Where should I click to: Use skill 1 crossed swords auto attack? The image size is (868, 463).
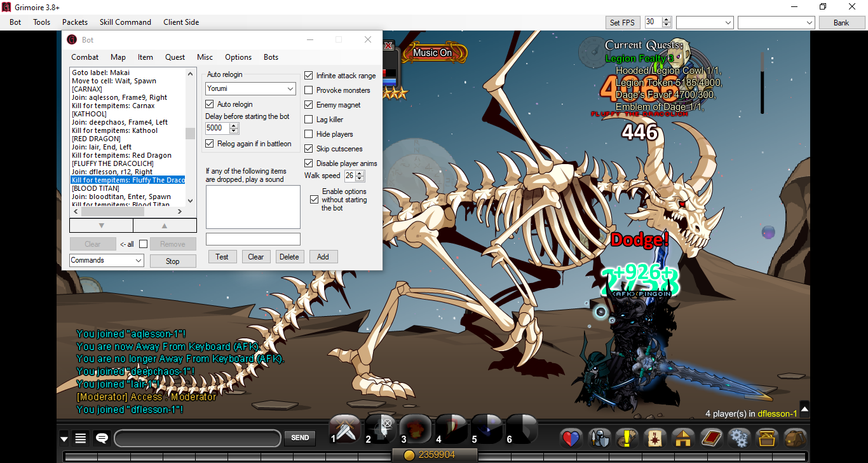click(x=346, y=431)
